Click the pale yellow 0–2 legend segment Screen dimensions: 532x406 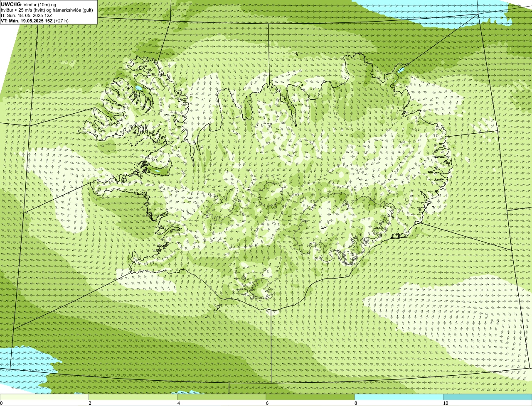click(44, 397)
